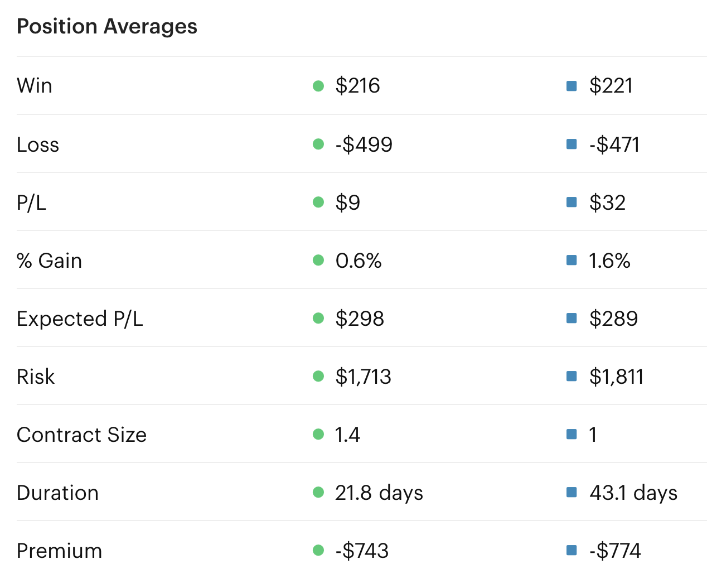Click green dot beside P/L $9
Viewport: 707px width, 588px height.
pos(318,203)
